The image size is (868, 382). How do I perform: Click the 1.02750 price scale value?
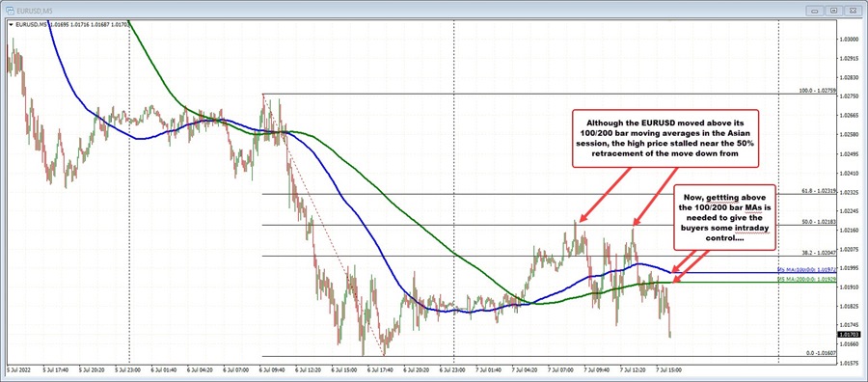(x=849, y=96)
